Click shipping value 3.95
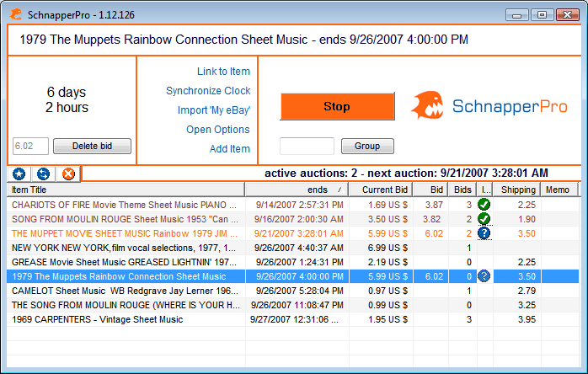Viewport: 588px width, 374px height. (527, 319)
